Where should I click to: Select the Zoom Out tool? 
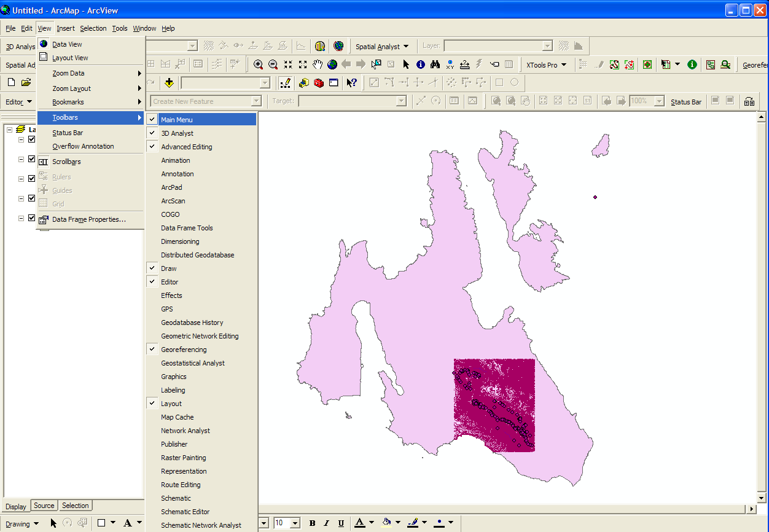coord(273,65)
